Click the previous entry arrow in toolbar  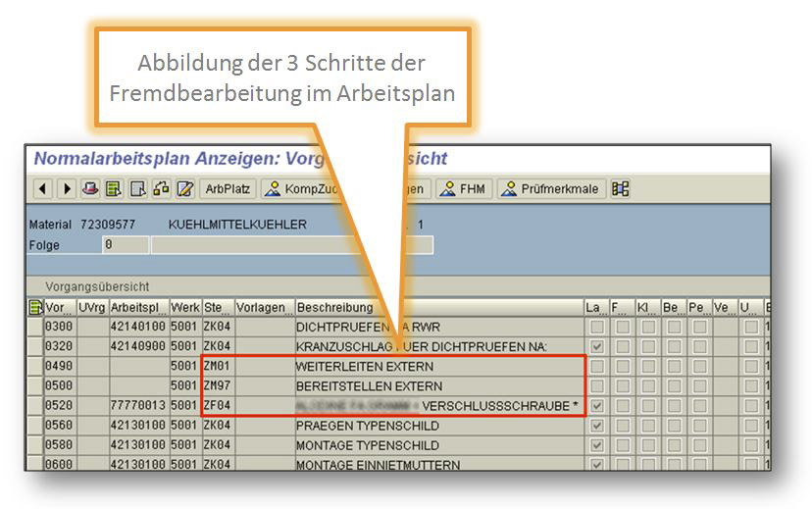point(44,189)
